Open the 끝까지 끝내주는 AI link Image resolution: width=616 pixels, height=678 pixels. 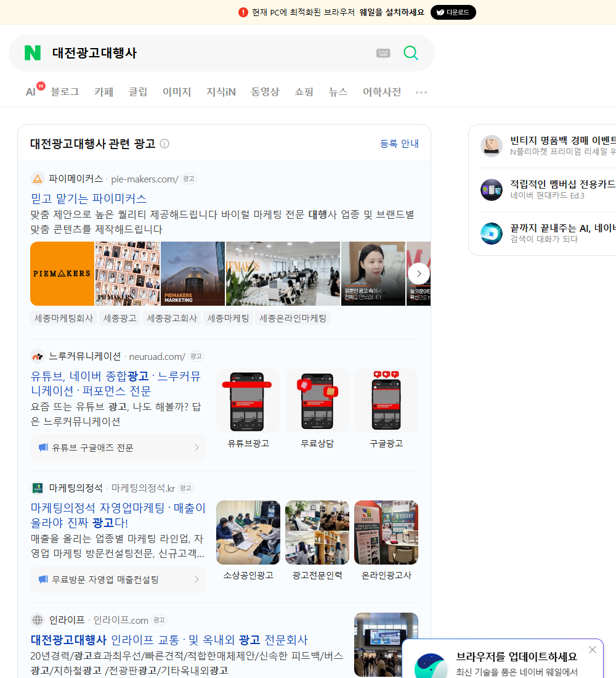(x=563, y=228)
